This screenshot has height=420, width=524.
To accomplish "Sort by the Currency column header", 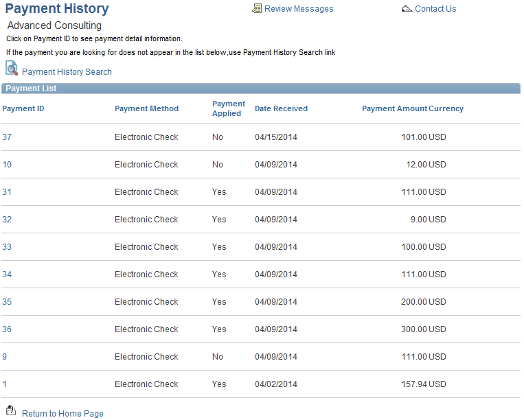I will pos(446,108).
